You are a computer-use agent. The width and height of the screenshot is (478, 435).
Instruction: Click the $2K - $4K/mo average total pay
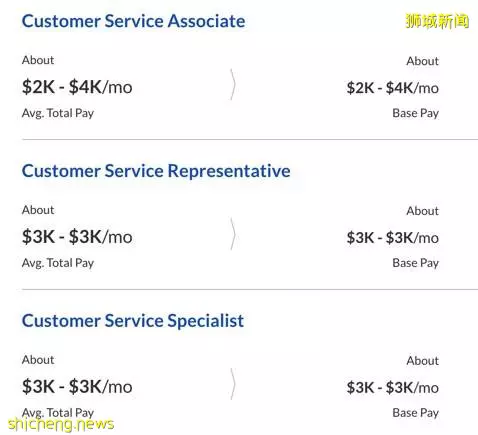point(77,87)
